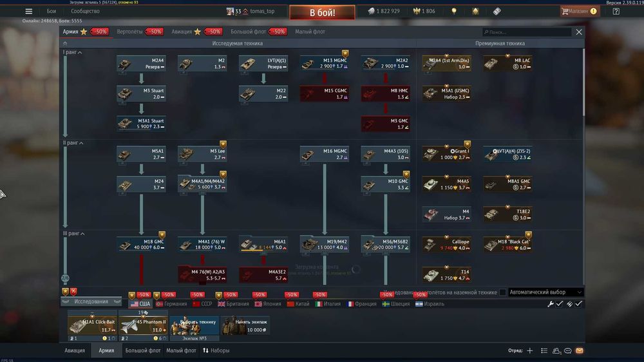This screenshot has width=644, height=362.
Task: Open the help question mark icon
Action: point(616,12)
